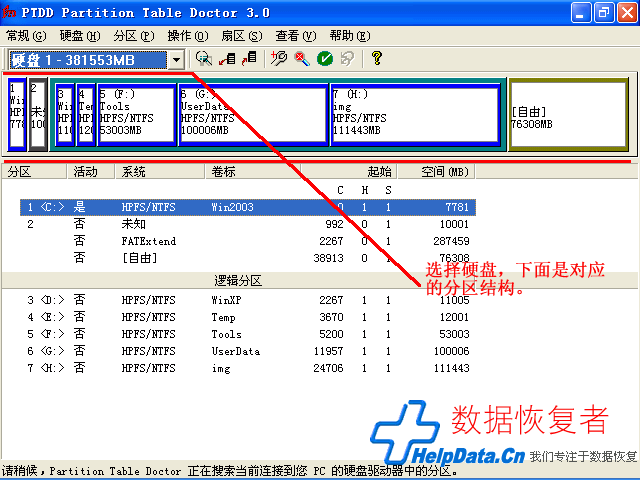Click the magnifier search toolbar icon
Screen dimensions: 640x480
(203, 59)
